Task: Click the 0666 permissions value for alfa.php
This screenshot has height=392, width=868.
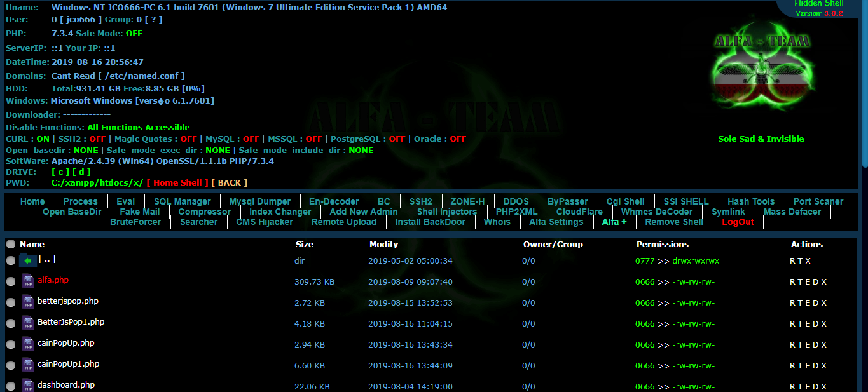Action: pos(645,281)
